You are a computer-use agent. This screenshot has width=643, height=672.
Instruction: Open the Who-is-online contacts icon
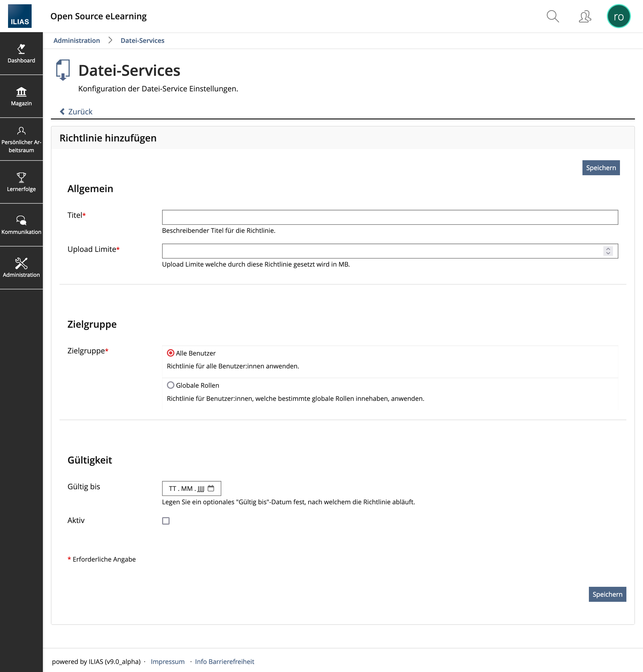tap(585, 16)
